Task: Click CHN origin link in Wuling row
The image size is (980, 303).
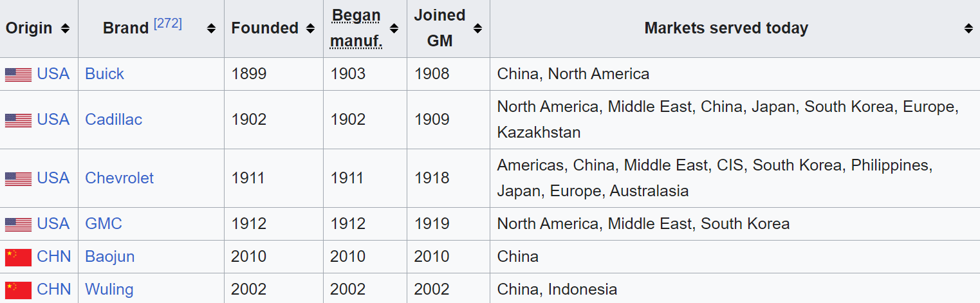Action: [53, 289]
